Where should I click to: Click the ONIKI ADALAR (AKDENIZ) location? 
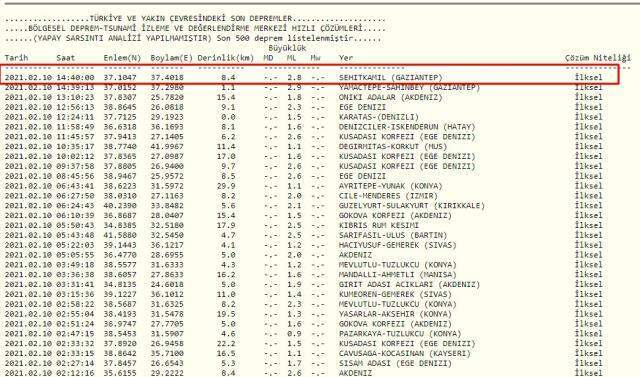click(391, 97)
